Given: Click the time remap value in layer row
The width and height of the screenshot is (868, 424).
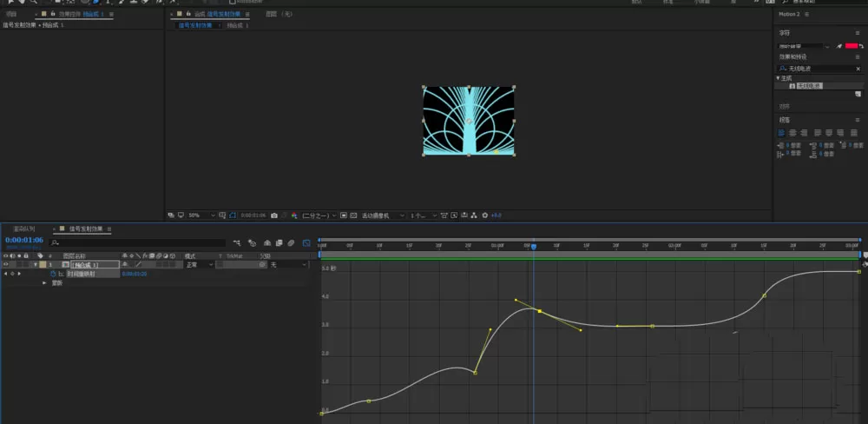Looking at the screenshot, I should tap(135, 274).
